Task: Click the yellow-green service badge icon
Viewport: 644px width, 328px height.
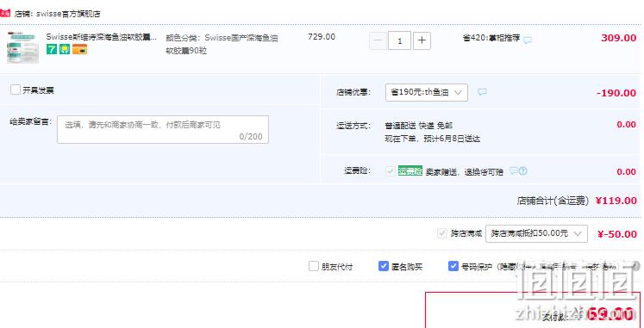Action: 65,49
